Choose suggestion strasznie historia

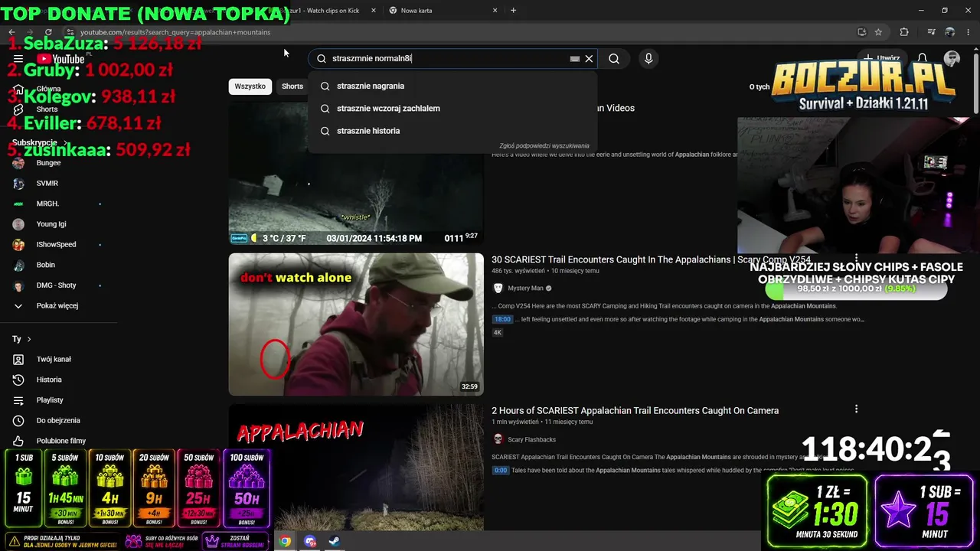[452, 131]
